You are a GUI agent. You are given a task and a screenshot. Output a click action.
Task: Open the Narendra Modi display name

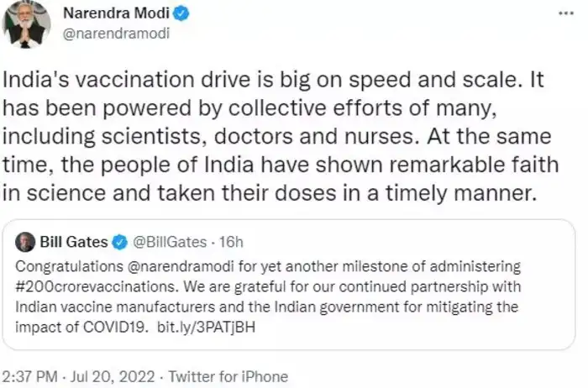coord(109,14)
